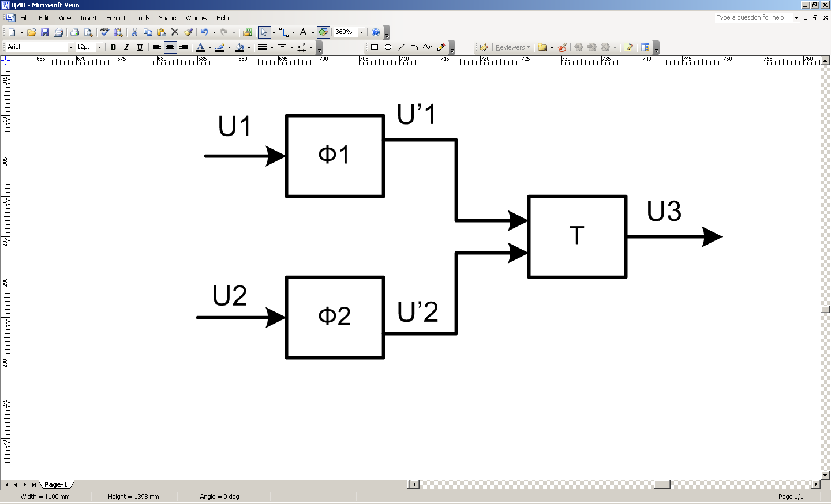Open the 360% zoom dropdown

[362, 32]
